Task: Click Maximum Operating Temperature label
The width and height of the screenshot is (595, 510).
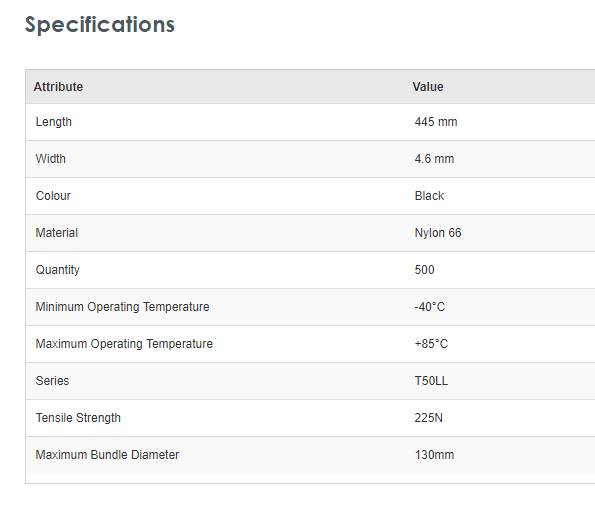Action: pos(124,344)
